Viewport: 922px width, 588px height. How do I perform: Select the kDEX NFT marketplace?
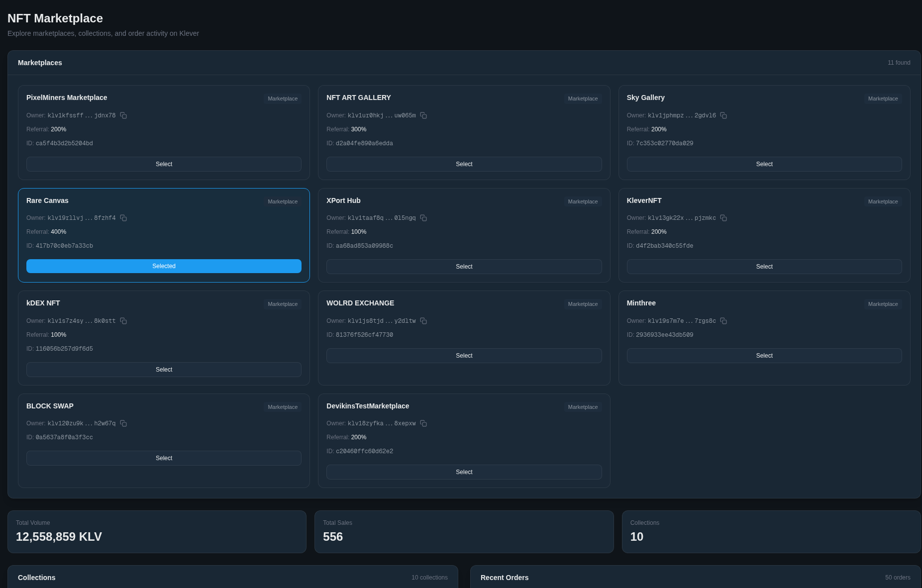click(164, 369)
